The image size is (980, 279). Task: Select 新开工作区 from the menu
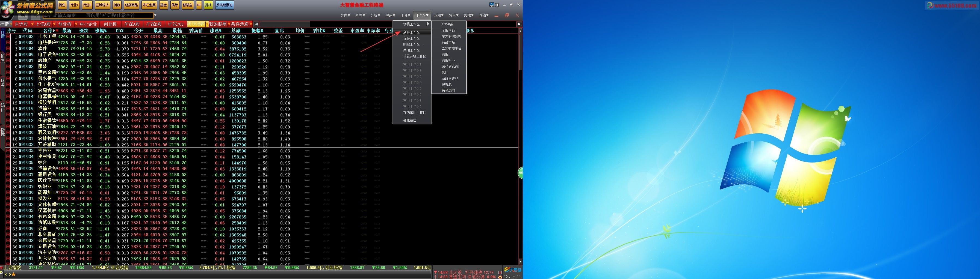(412, 32)
